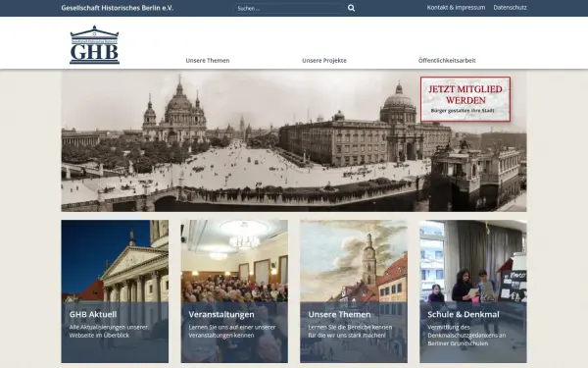Open the Veranstaltungen card
Screen dimensions: 588x368
(x=234, y=291)
